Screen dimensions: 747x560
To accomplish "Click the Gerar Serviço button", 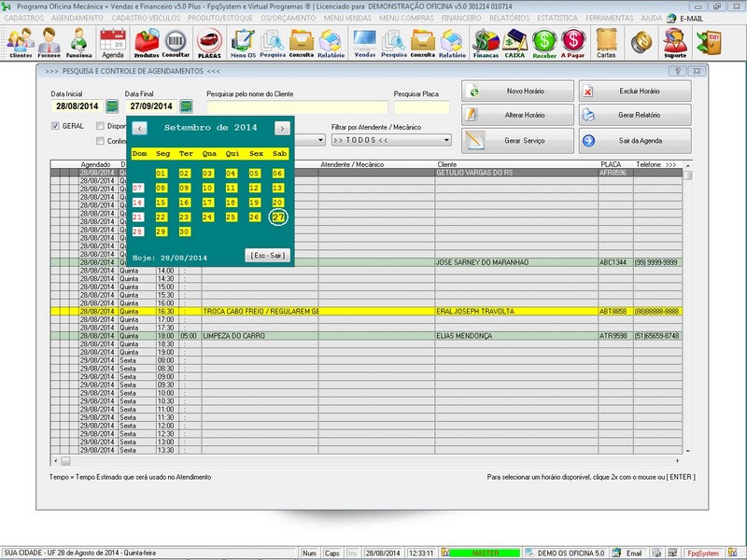I will (517, 141).
